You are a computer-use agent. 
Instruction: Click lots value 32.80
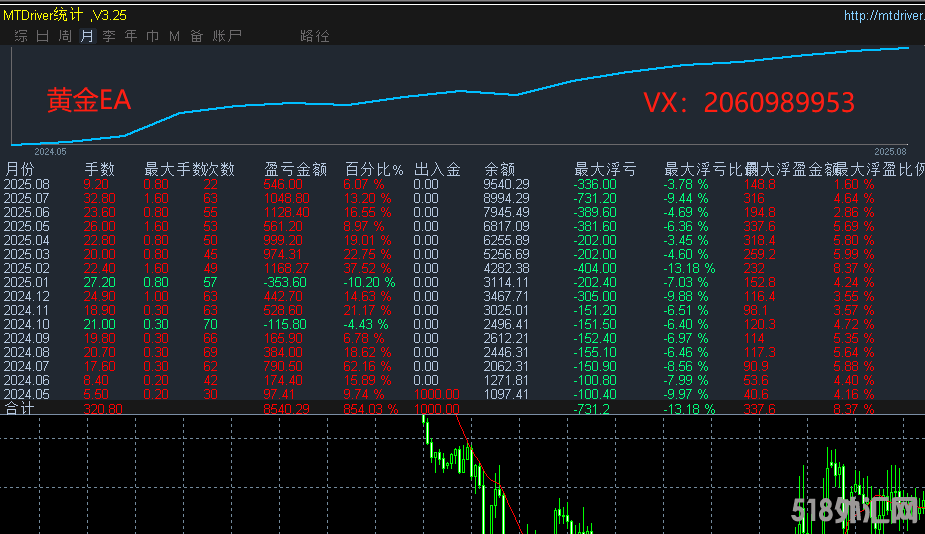click(99, 198)
